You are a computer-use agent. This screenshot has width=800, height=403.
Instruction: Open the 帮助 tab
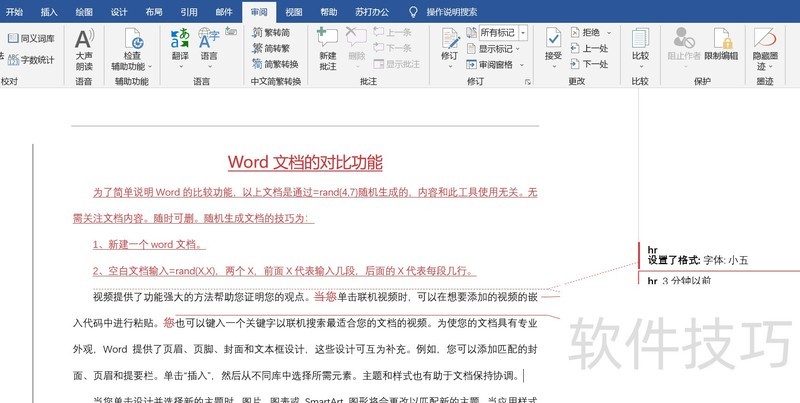click(x=329, y=12)
